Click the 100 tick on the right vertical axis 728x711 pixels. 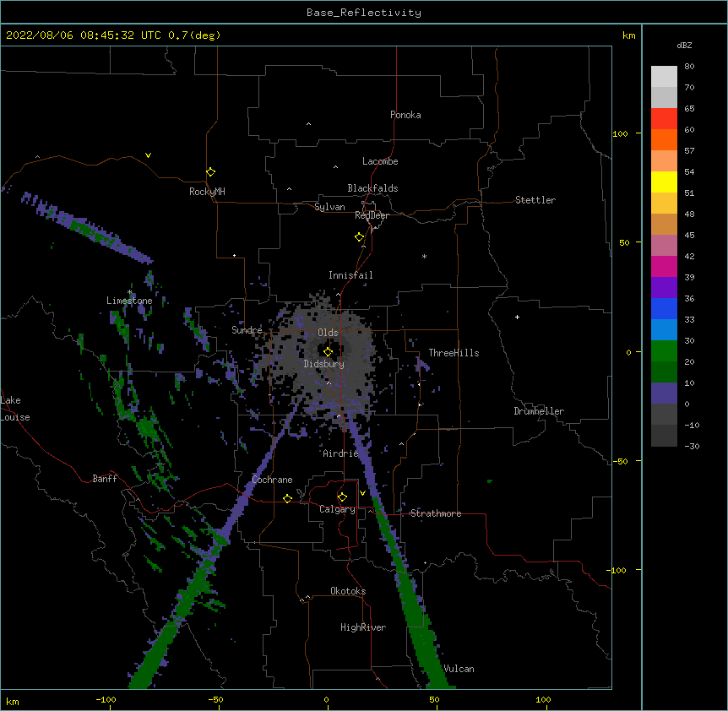(x=620, y=133)
